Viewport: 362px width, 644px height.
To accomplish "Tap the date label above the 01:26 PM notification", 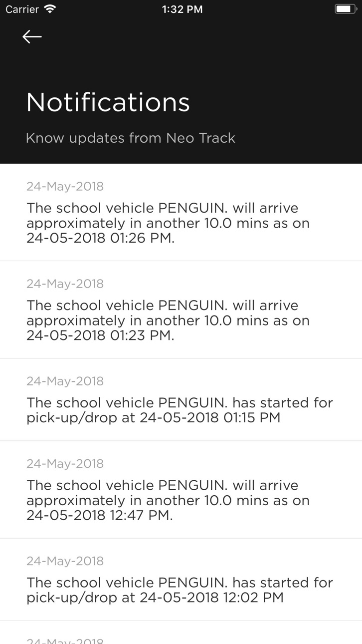I will pyautogui.click(x=65, y=186).
